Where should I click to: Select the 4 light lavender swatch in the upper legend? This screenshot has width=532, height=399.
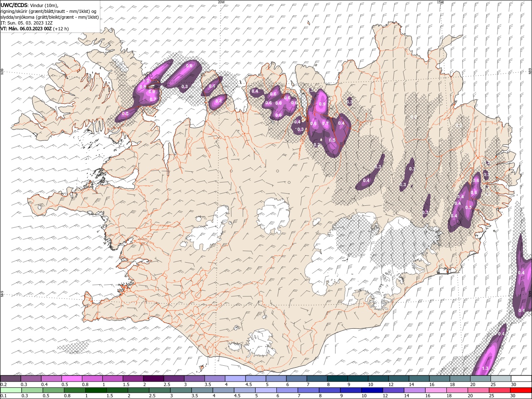coord(235,379)
